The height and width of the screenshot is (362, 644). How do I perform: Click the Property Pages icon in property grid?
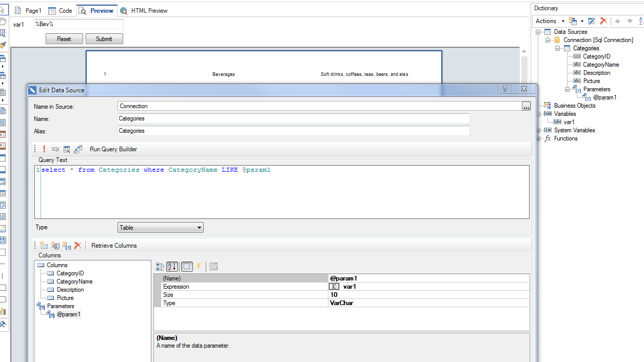point(213,267)
